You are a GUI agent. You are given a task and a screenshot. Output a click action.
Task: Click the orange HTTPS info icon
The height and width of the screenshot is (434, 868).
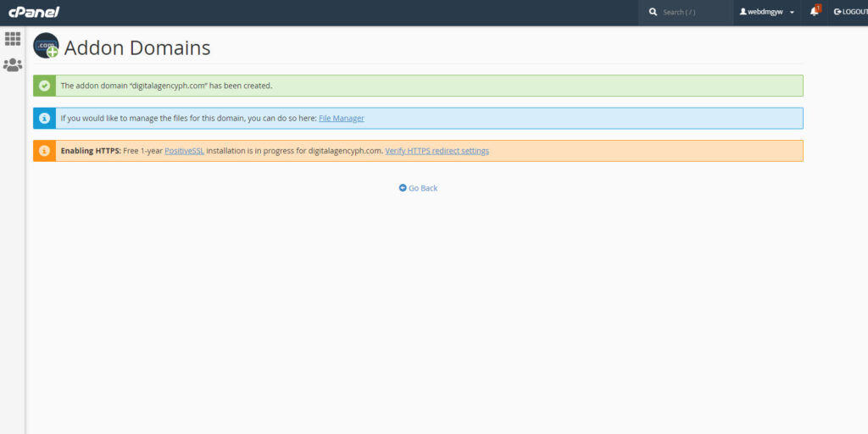[45, 151]
